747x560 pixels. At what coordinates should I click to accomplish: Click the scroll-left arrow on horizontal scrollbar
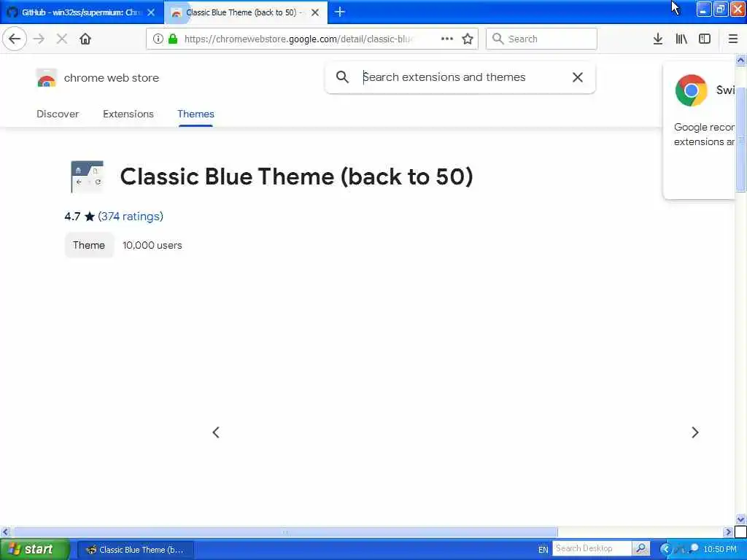tap(5, 532)
